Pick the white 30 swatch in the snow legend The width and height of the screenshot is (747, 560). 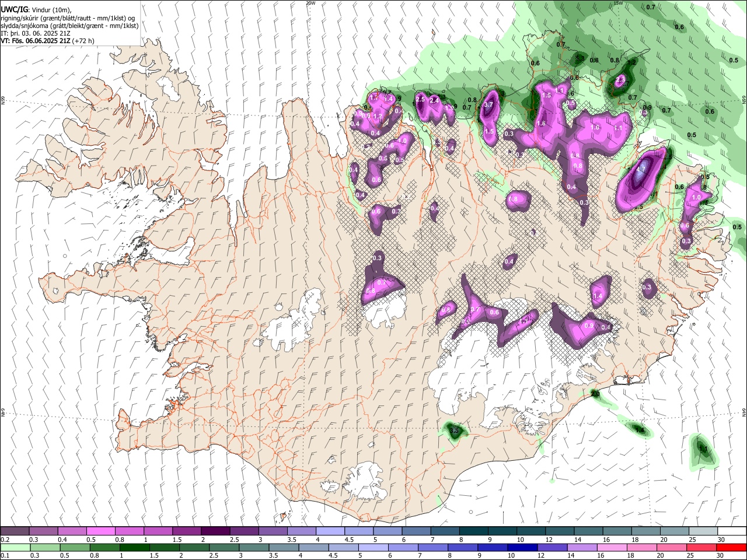pyautogui.click(x=732, y=531)
